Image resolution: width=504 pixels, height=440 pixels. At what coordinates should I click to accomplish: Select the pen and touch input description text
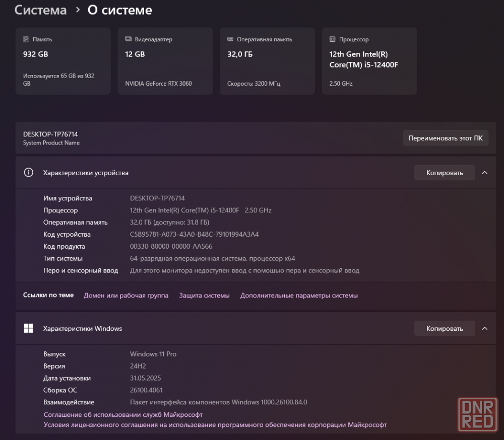[244, 270]
